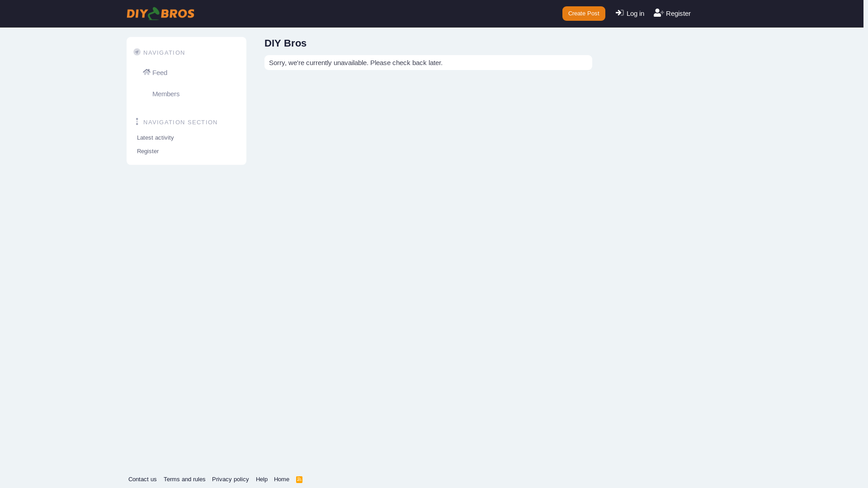
Task: Open the Contact us footer link
Action: pyautogui.click(x=142, y=479)
